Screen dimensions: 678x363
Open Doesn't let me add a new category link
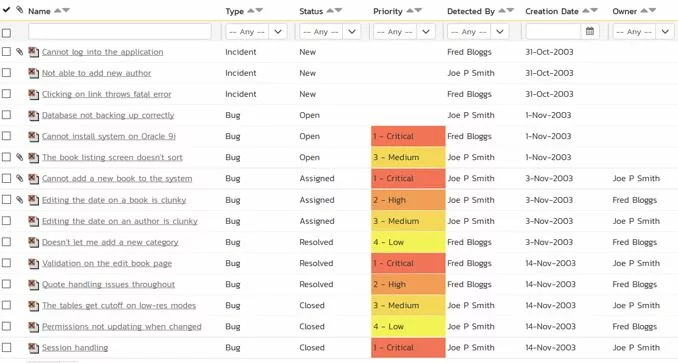(110, 242)
